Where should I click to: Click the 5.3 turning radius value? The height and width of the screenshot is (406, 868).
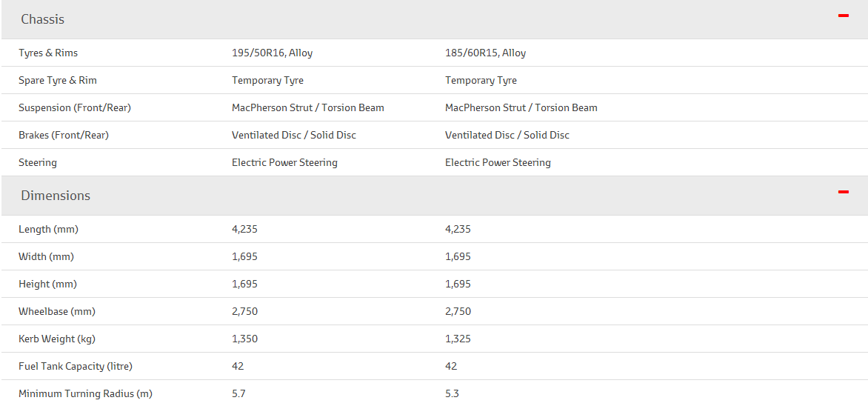point(452,394)
